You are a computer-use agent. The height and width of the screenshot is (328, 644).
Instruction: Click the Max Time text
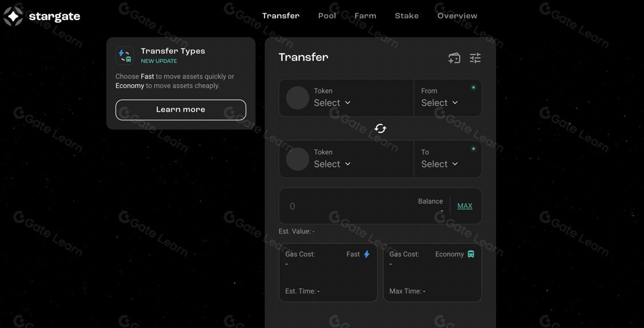click(x=407, y=291)
